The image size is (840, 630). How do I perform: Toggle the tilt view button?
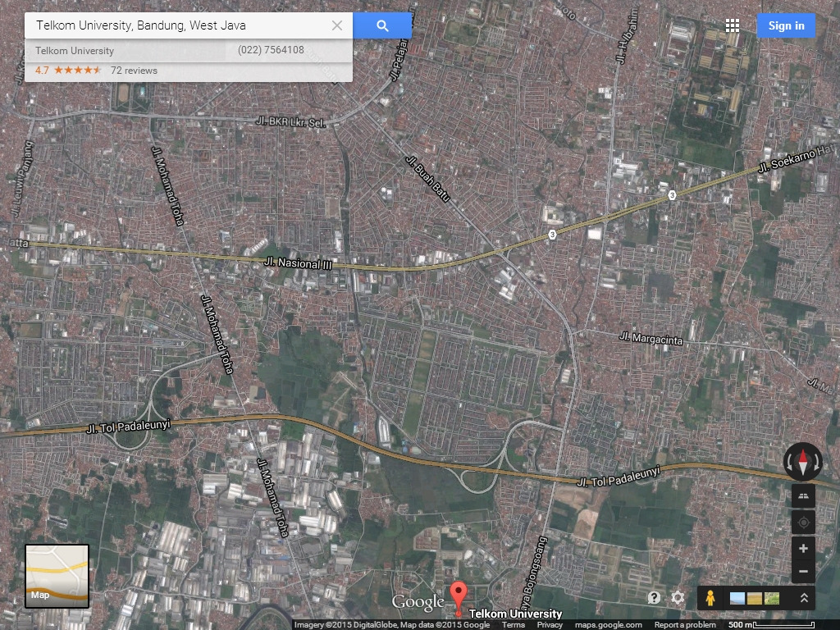tap(803, 495)
